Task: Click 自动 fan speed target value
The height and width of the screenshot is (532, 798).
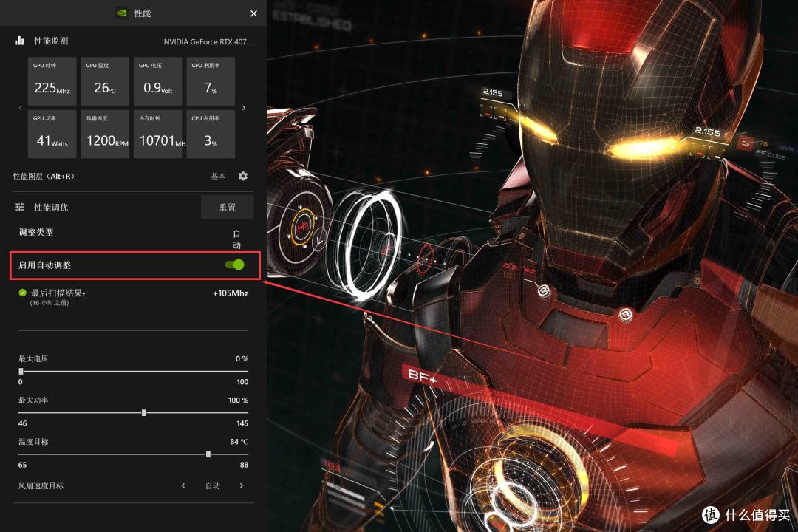Action: [213, 485]
